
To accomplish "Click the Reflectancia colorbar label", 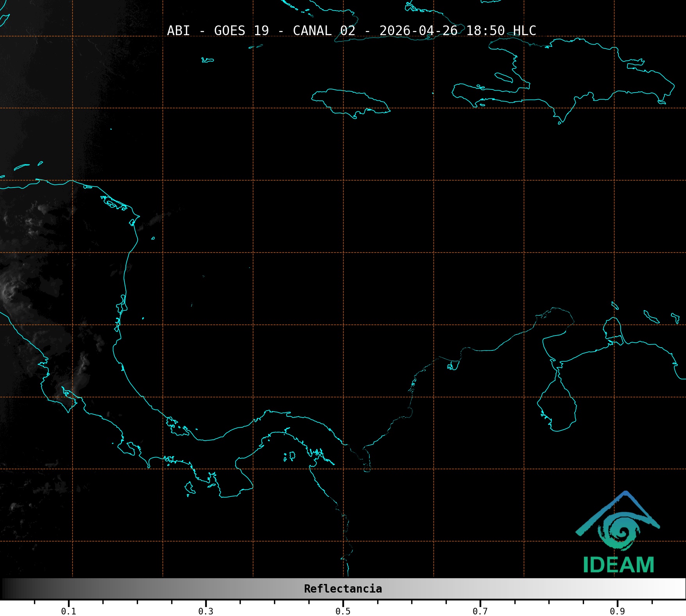I will tap(343, 589).
